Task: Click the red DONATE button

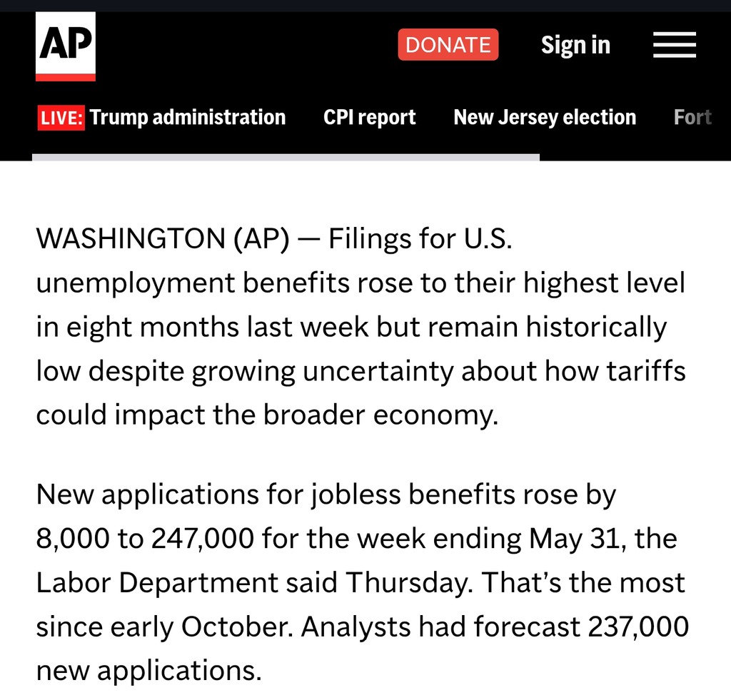Action: 448,45
